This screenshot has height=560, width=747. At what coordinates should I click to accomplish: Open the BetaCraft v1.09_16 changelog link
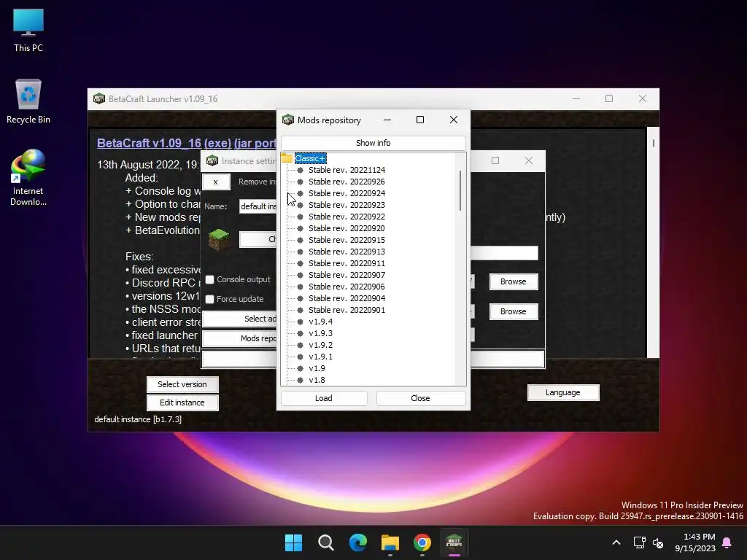186,144
